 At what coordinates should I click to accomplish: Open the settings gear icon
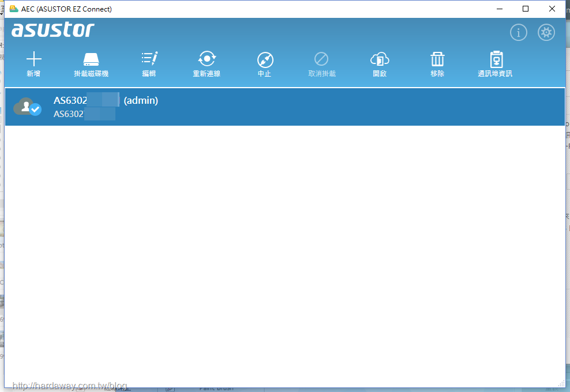click(546, 33)
